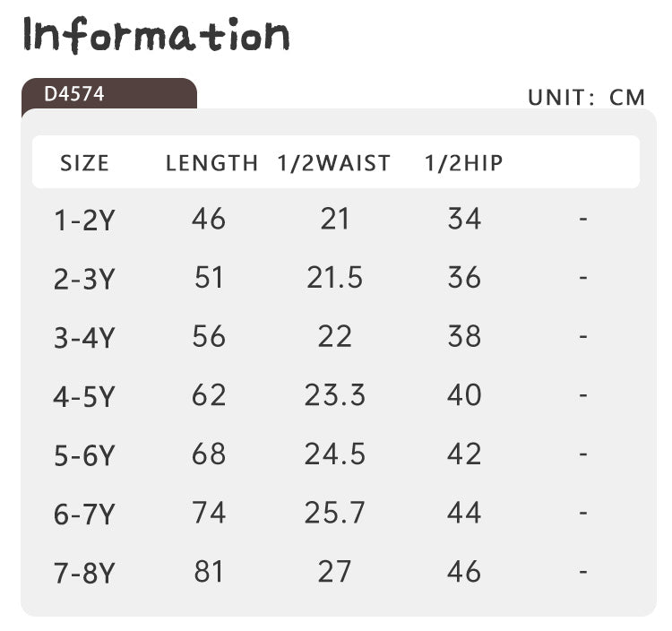Click the 1-2Y size row label

84,220
